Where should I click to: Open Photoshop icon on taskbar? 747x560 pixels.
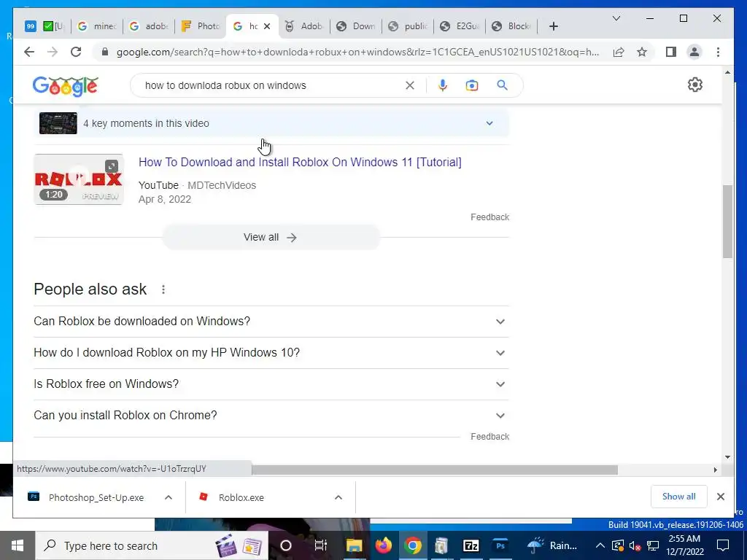tap(500, 545)
